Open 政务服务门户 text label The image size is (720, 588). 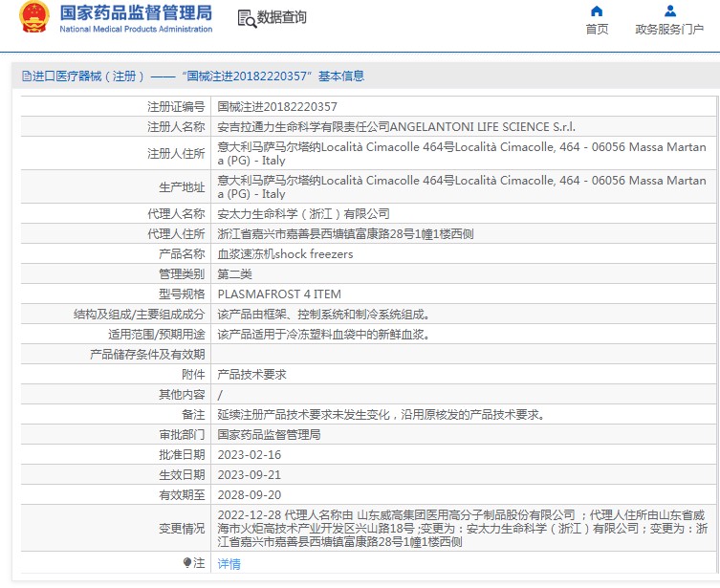click(669, 30)
